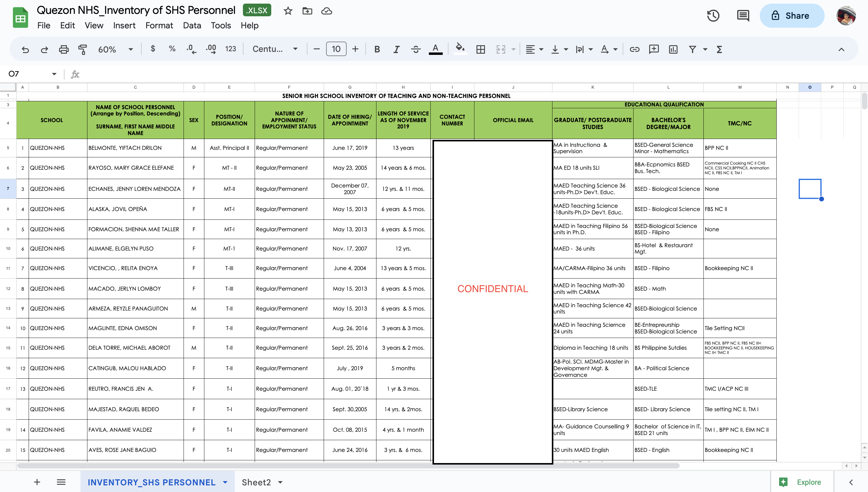Click the insert chart icon

[673, 49]
